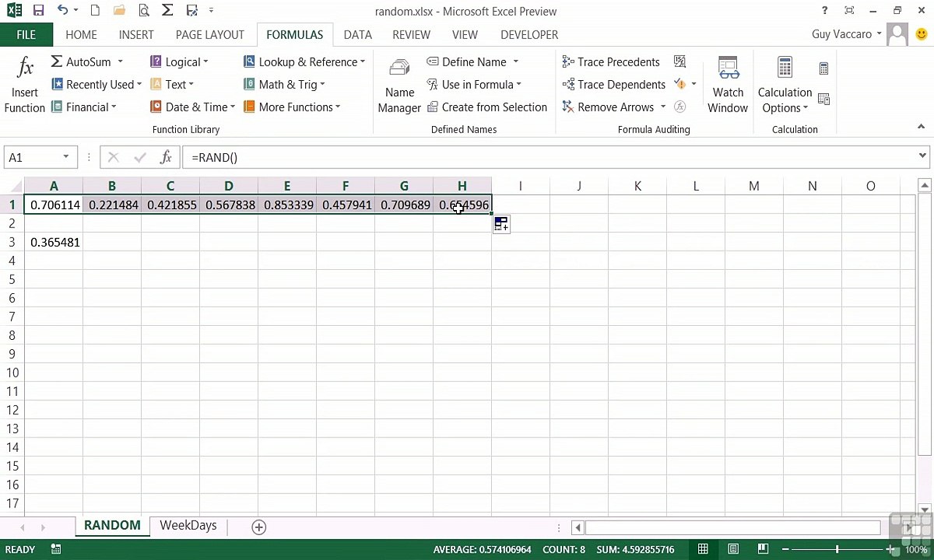
Task: Click the Help question mark button
Action: (824, 11)
